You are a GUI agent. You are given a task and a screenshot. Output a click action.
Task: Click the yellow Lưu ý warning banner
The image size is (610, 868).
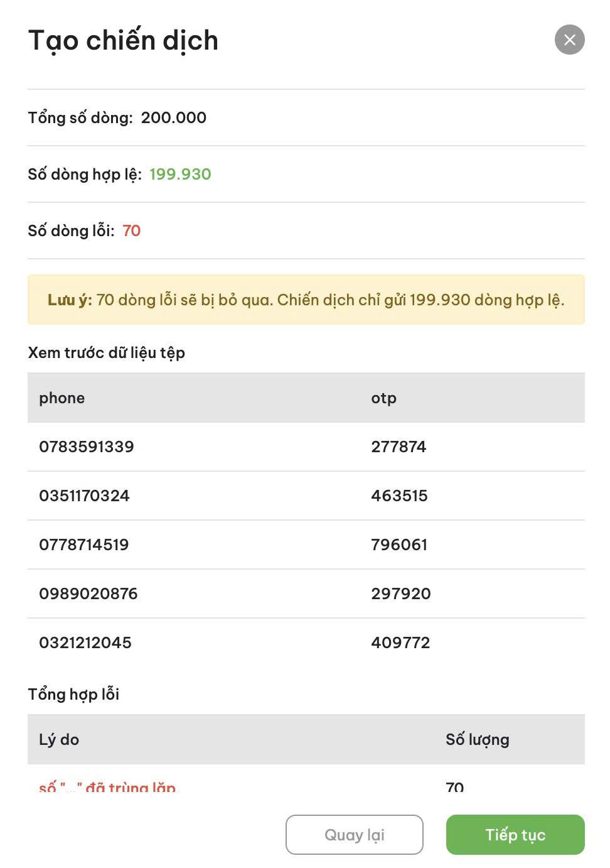[306, 300]
